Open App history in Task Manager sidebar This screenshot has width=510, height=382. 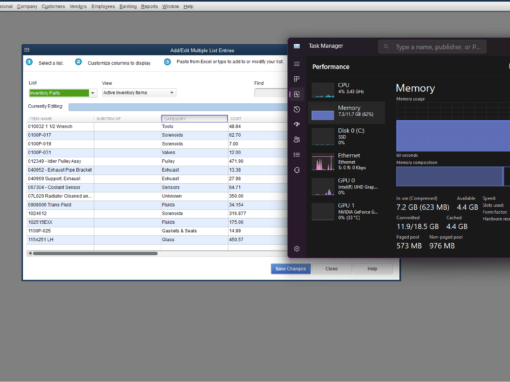coord(297,109)
